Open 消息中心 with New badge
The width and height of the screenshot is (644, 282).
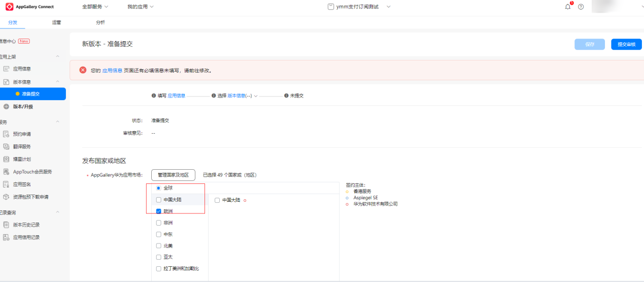coord(15,41)
